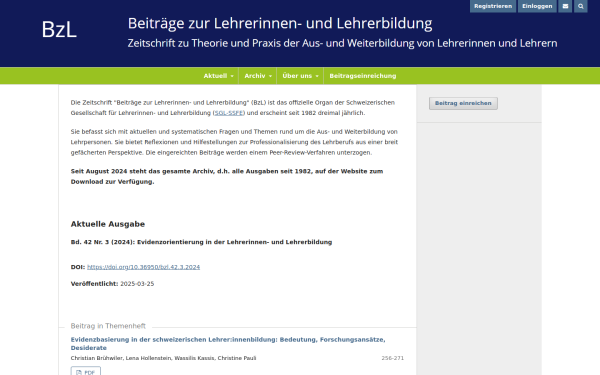Click the Einloggen button

coord(537,6)
